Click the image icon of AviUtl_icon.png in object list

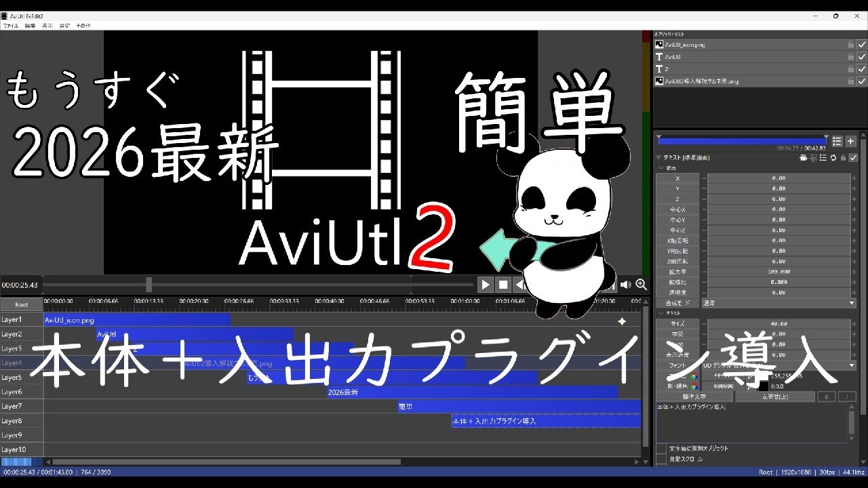click(659, 44)
